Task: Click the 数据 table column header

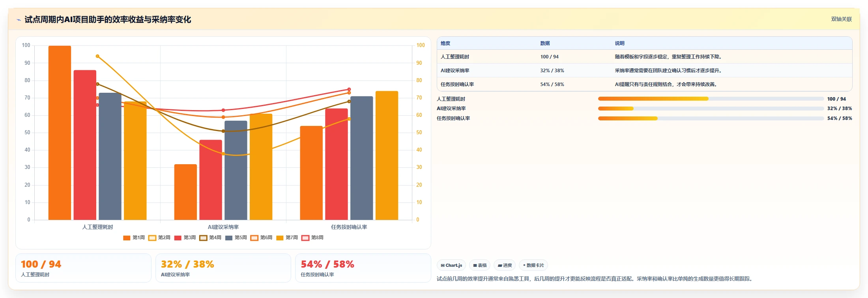Action: point(545,43)
